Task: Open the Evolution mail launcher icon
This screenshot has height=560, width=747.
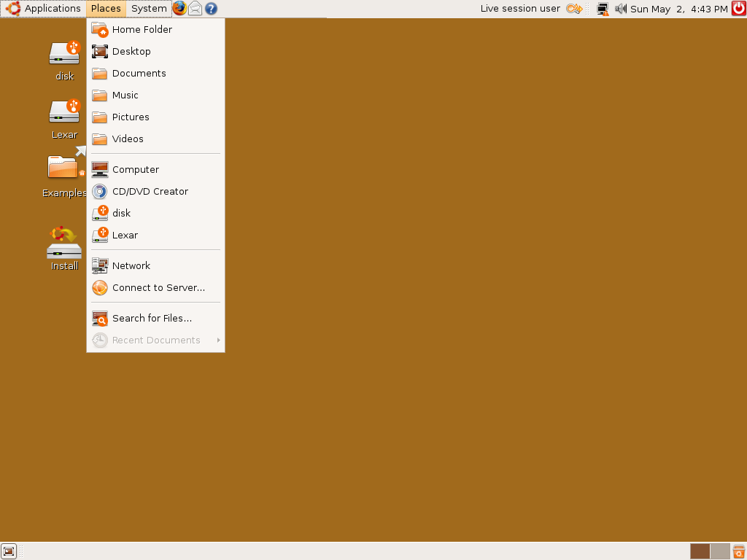Action: pyautogui.click(x=196, y=8)
